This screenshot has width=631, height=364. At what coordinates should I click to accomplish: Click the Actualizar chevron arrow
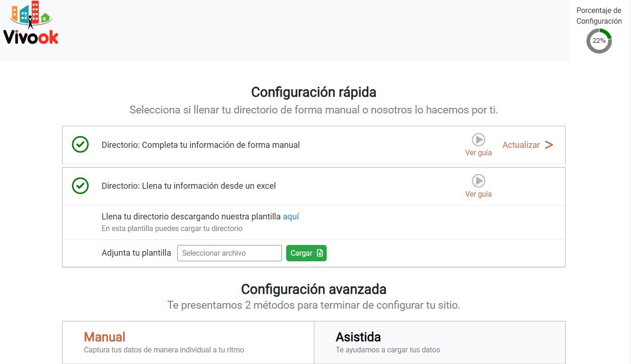tap(549, 145)
